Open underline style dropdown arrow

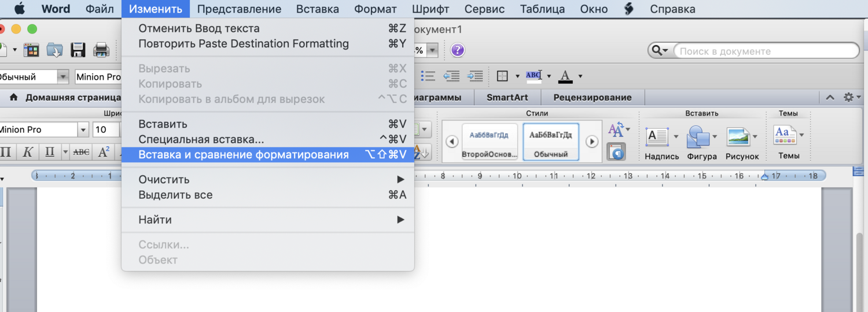tap(65, 153)
